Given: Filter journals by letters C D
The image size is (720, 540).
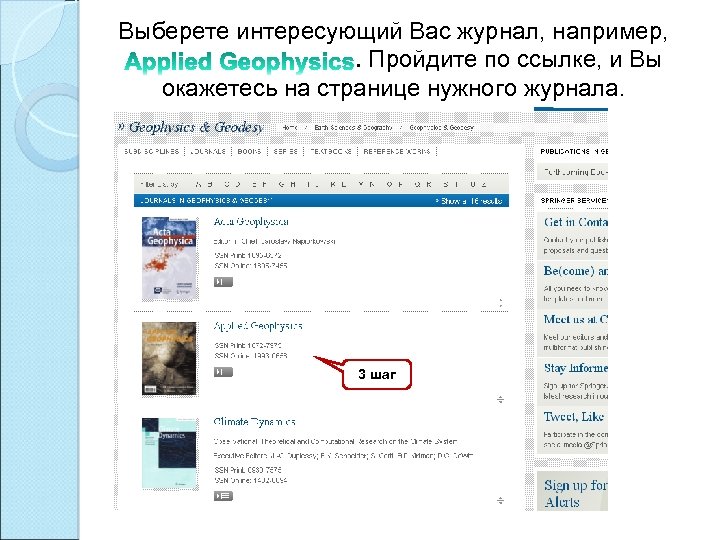Looking at the screenshot, I should click(x=233, y=184).
